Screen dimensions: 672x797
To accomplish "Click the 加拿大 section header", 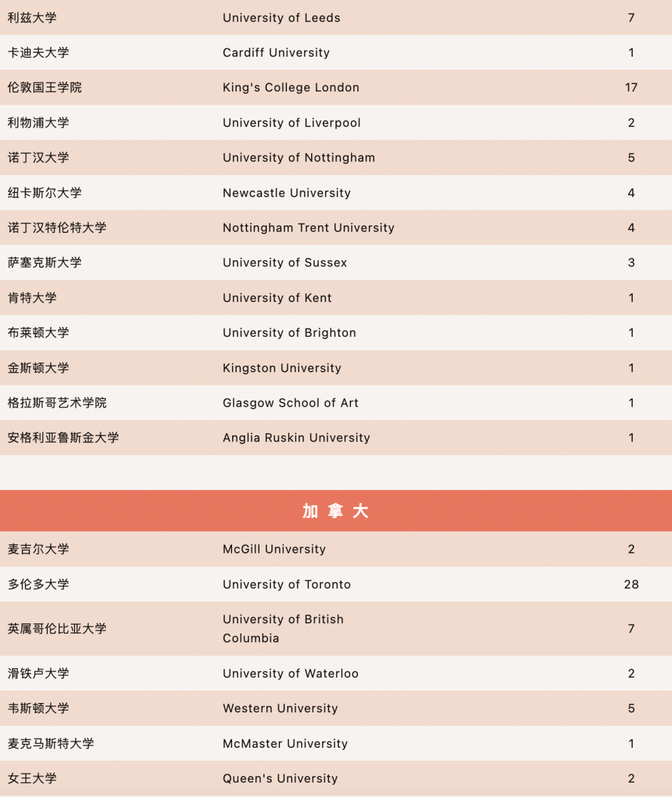I will [x=336, y=511].
